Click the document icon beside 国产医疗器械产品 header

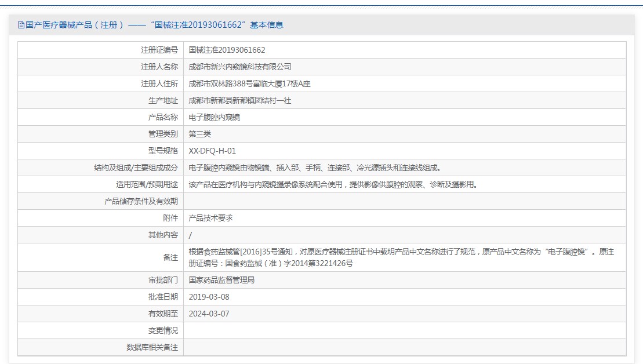(21, 25)
